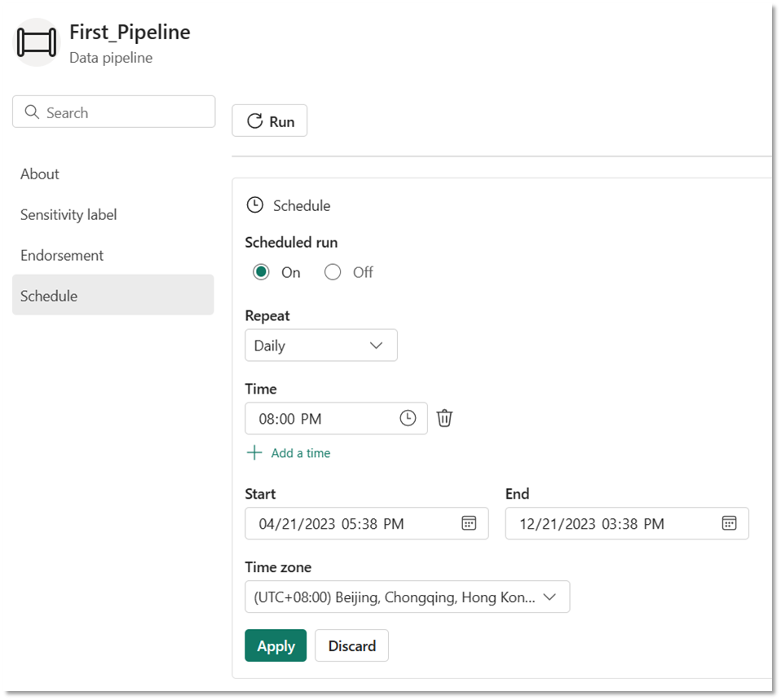This screenshot has width=781, height=700.
Task: Click the Scheduled run heading
Action: click(x=291, y=243)
